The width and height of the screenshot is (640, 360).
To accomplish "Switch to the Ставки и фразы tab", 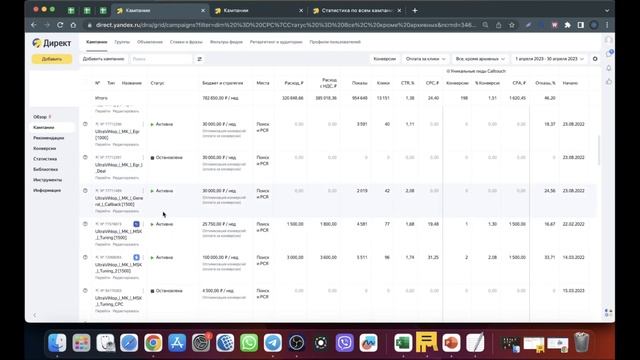I will point(186,42).
